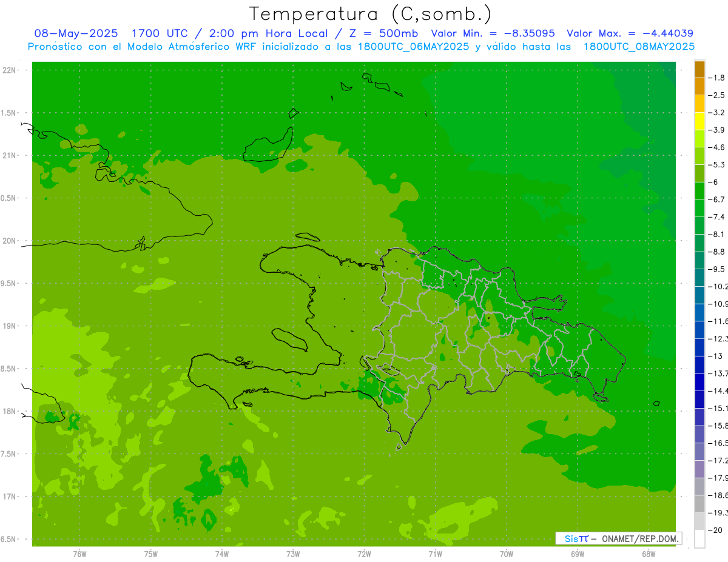This screenshot has height=562, width=728.
Task: Pick the green swatch between -6 and -6.7
Action: click(699, 191)
